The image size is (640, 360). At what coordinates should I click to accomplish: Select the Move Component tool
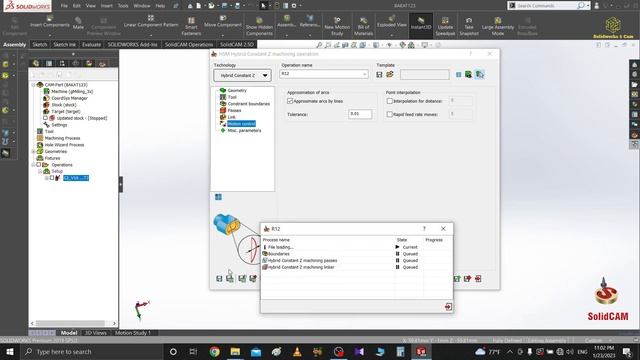coord(223,22)
